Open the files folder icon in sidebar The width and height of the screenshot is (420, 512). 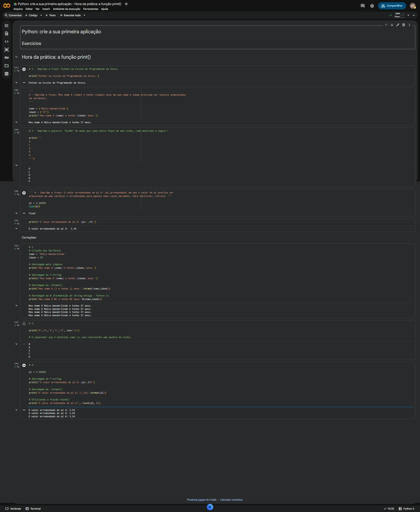tap(7, 66)
